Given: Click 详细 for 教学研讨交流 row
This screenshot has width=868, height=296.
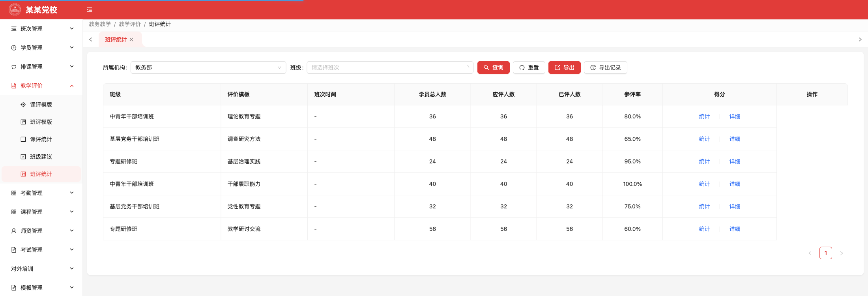Looking at the screenshot, I should click(x=735, y=229).
